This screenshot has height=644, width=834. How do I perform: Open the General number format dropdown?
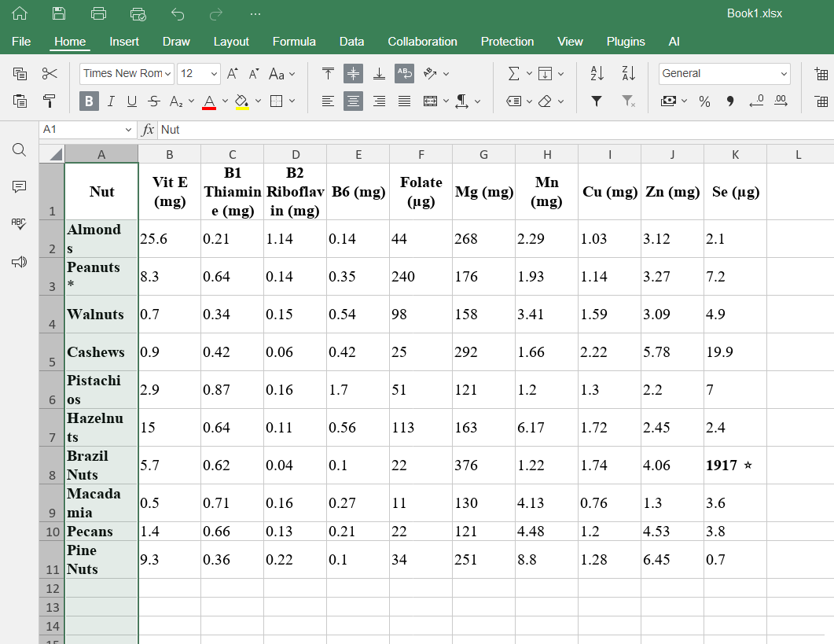[x=724, y=74]
